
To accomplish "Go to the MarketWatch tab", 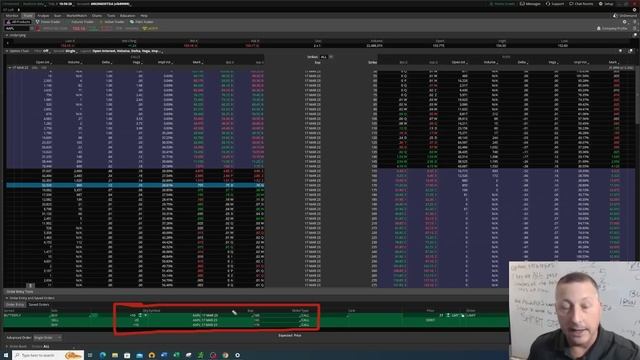I will click(77, 16).
